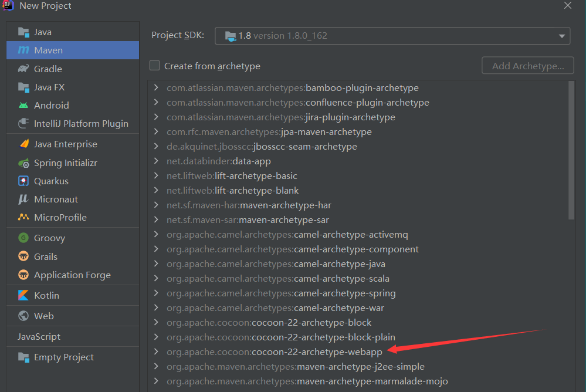586x392 pixels.
Task: Click the Kotlin K icon
Action: [23, 295]
